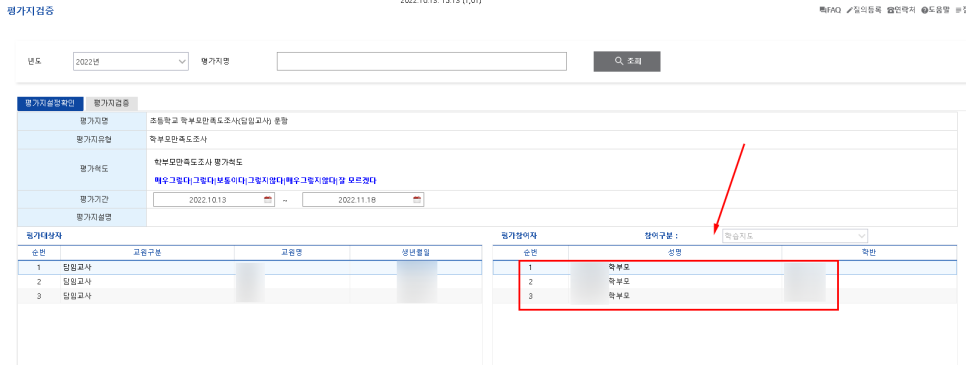The height and width of the screenshot is (365, 966).
Task: Select row 2 학부모 in 평가참여자 list
Action: pos(725,281)
